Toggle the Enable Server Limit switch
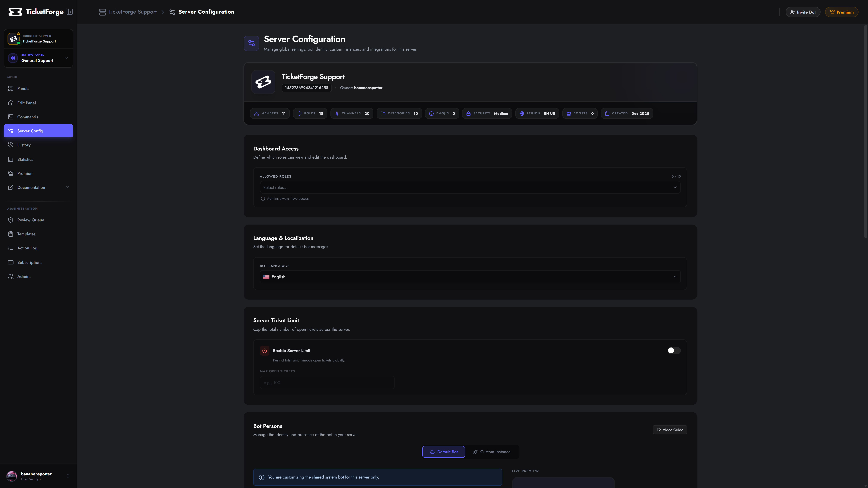 pos(674,351)
